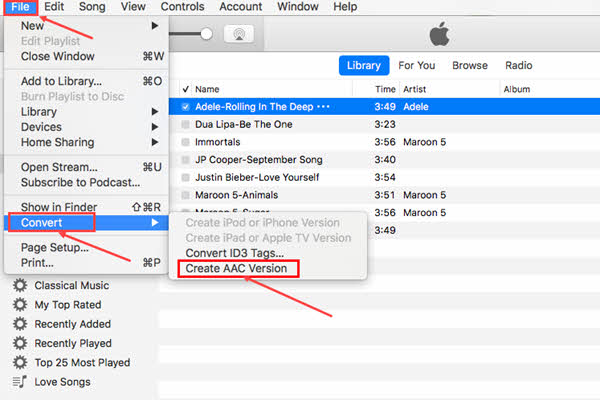Open the Help menu

[345, 7]
